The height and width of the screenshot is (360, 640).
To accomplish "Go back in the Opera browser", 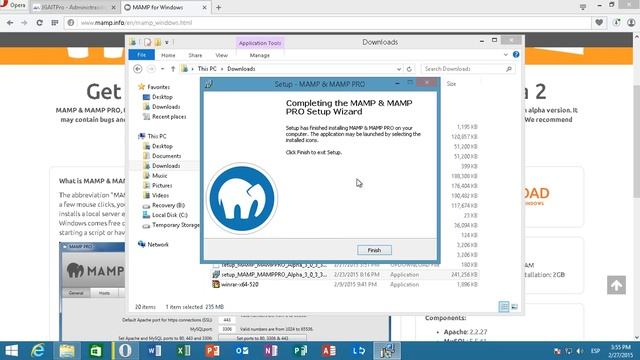I will point(10,23).
